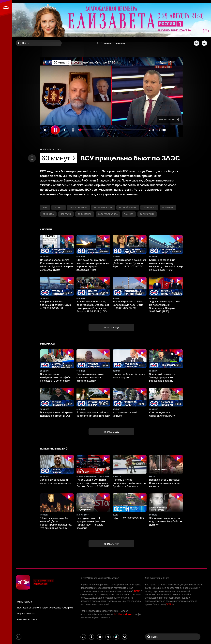
Task: Skip to next video in player
Action: tap(65, 130)
